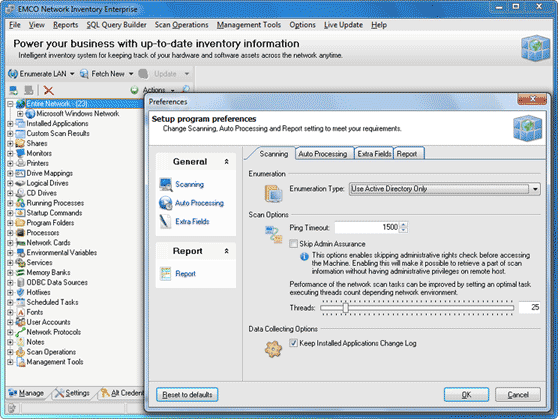
Task: Open the SQL Query Builder menu
Action: point(116,25)
